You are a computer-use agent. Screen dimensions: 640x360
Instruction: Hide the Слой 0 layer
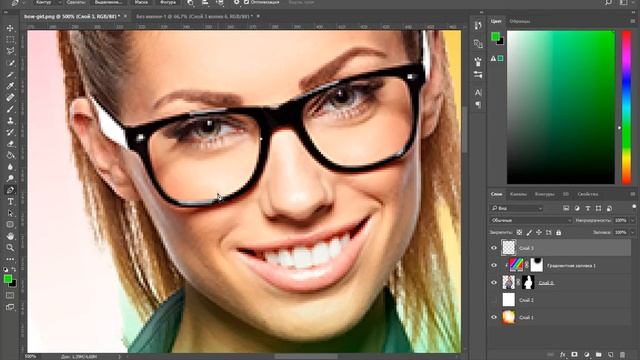(494, 282)
